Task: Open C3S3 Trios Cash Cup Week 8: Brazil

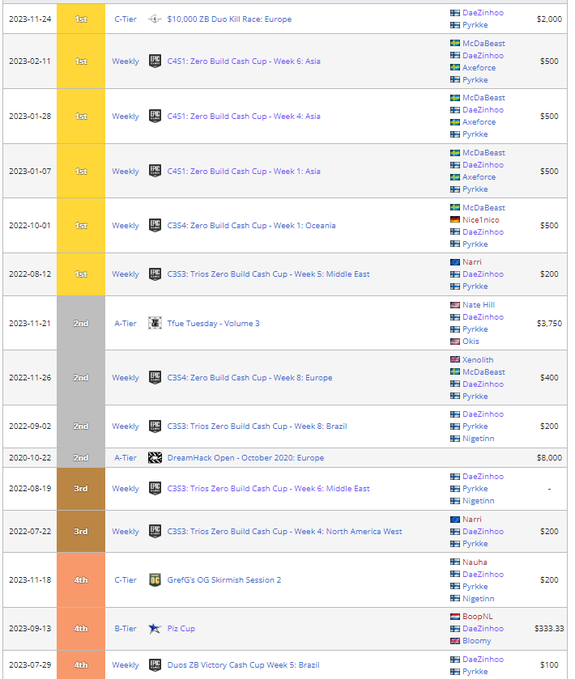Action: click(x=257, y=426)
